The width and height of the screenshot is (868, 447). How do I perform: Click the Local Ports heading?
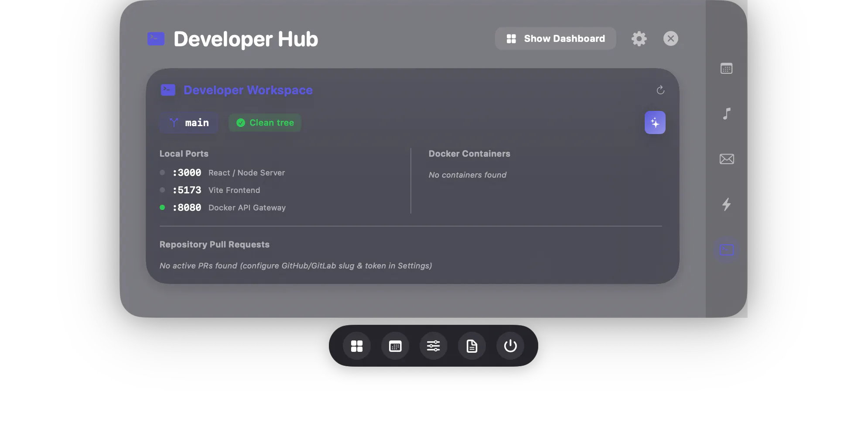click(184, 154)
